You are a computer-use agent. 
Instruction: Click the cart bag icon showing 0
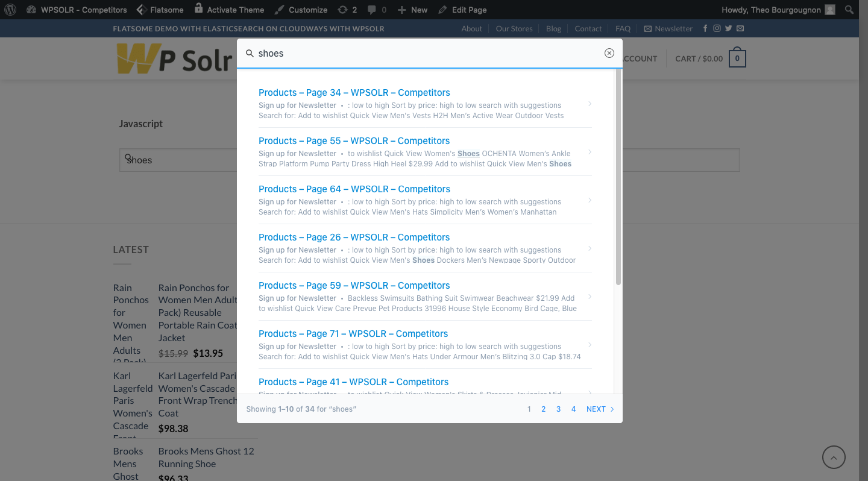pos(738,58)
